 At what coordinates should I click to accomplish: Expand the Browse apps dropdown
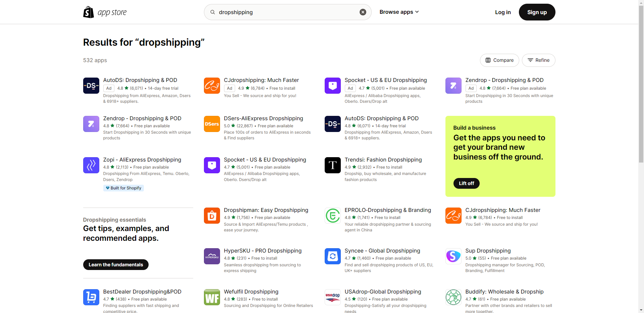point(399,12)
